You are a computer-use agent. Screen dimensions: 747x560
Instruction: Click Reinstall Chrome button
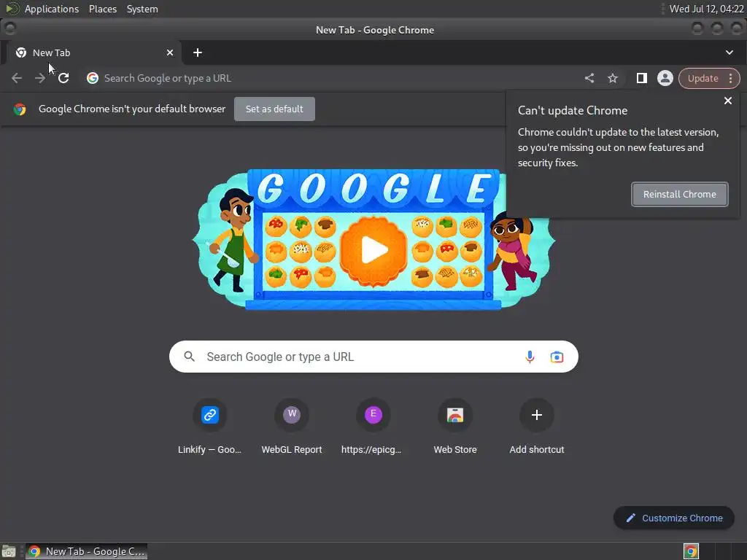coord(680,194)
